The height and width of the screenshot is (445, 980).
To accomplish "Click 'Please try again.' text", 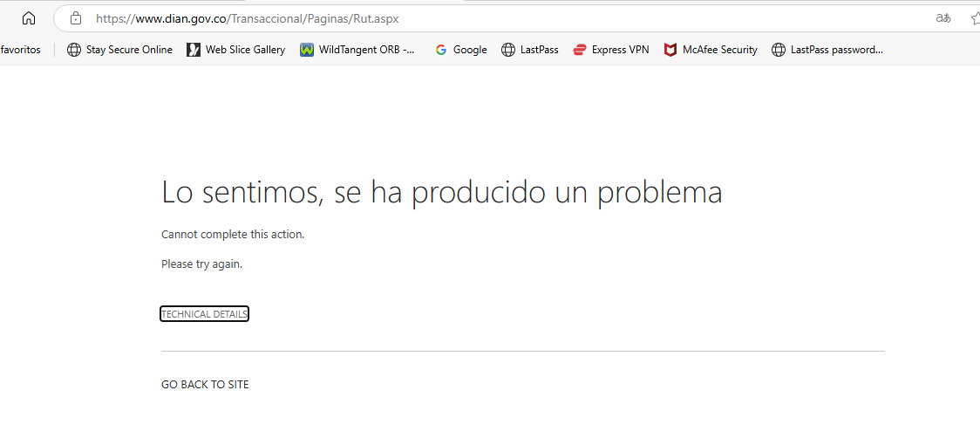I will coord(202,264).
